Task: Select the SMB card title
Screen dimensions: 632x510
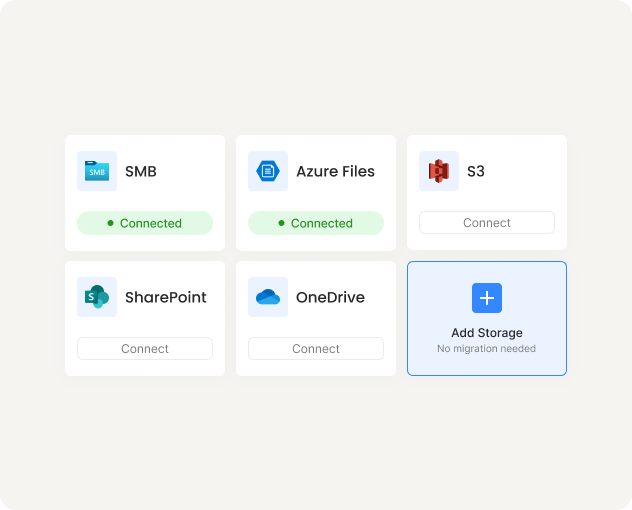Action: point(141,171)
